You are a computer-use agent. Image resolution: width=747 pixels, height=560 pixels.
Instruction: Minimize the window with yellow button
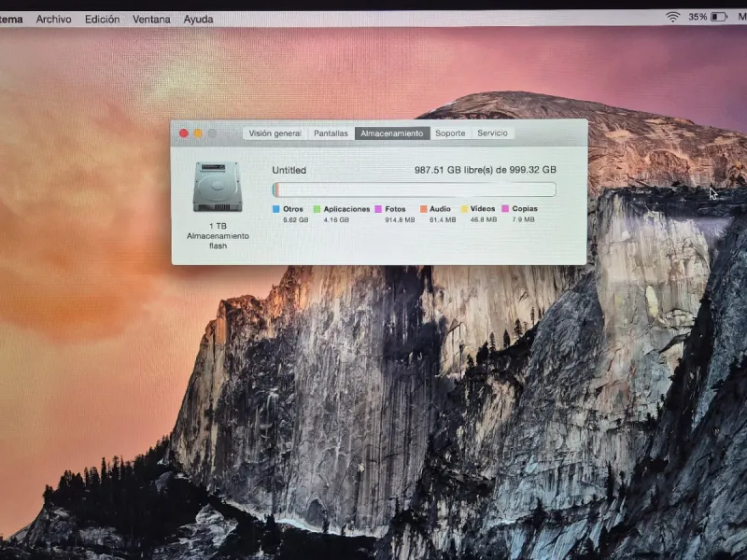click(x=198, y=133)
